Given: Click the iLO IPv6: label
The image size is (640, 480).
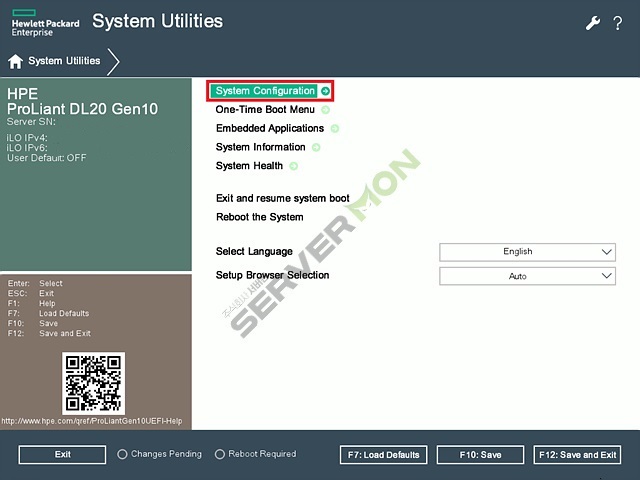Looking at the screenshot, I should click(x=27, y=148).
